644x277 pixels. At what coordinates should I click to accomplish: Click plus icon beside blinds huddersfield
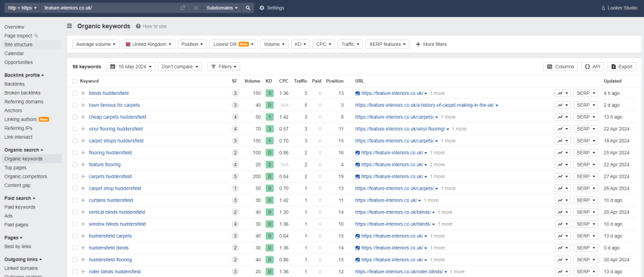[x=83, y=93]
